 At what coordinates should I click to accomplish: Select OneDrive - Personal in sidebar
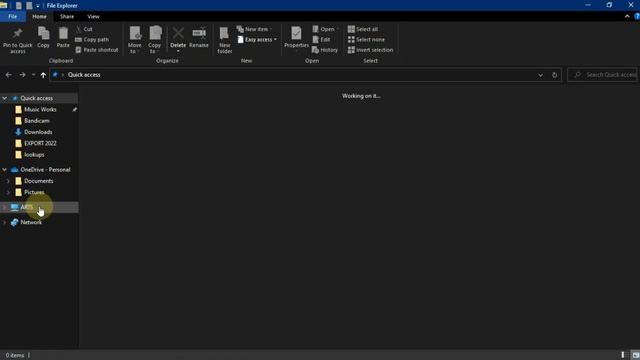(x=45, y=169)
